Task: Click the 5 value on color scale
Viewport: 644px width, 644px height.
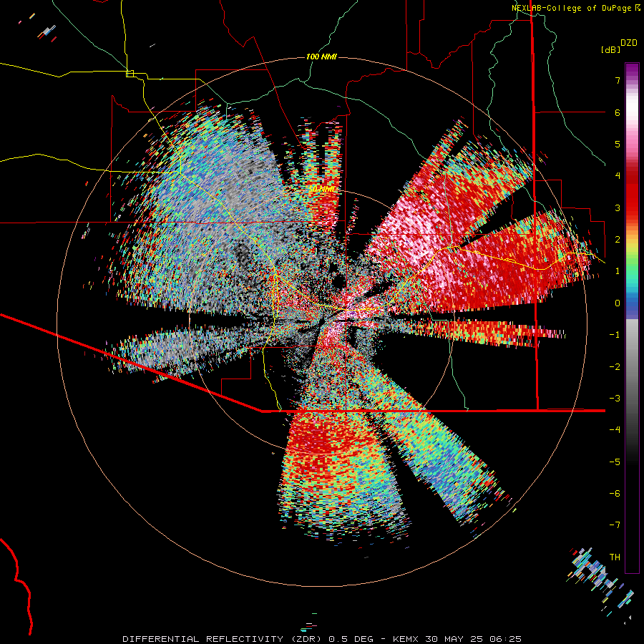Action: coord(618,144)
